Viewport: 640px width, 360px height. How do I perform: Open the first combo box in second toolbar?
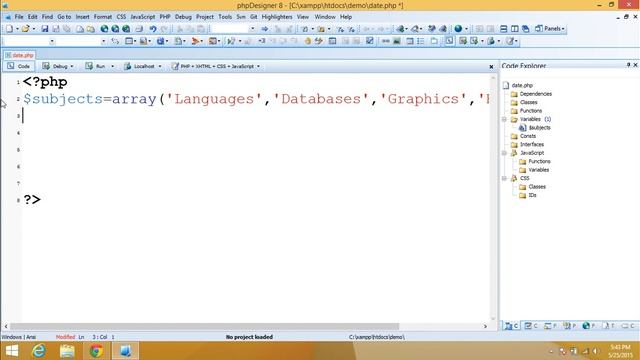(29, 41)
